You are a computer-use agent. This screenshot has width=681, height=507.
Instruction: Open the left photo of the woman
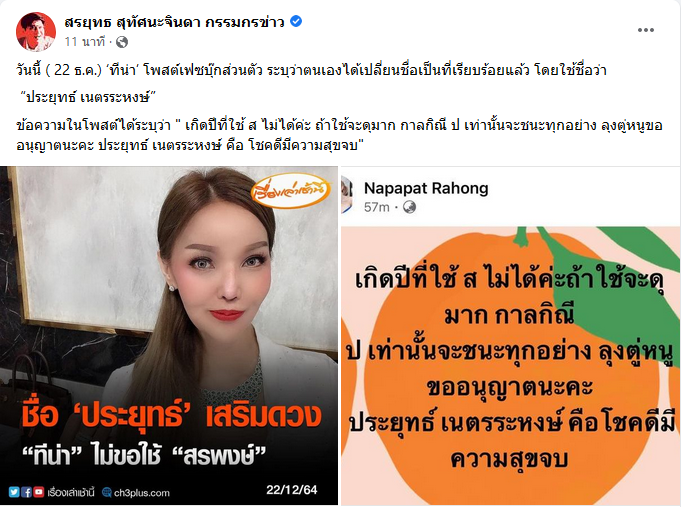169,335
